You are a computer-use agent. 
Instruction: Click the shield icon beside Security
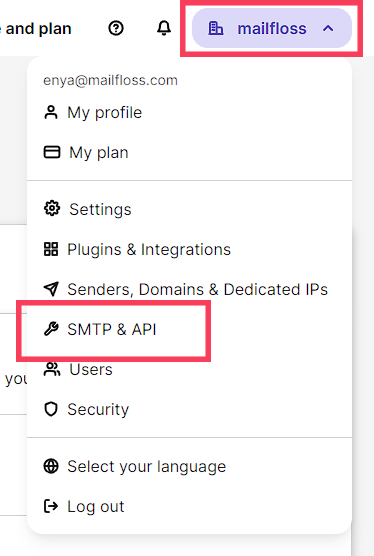click(51, 409)
